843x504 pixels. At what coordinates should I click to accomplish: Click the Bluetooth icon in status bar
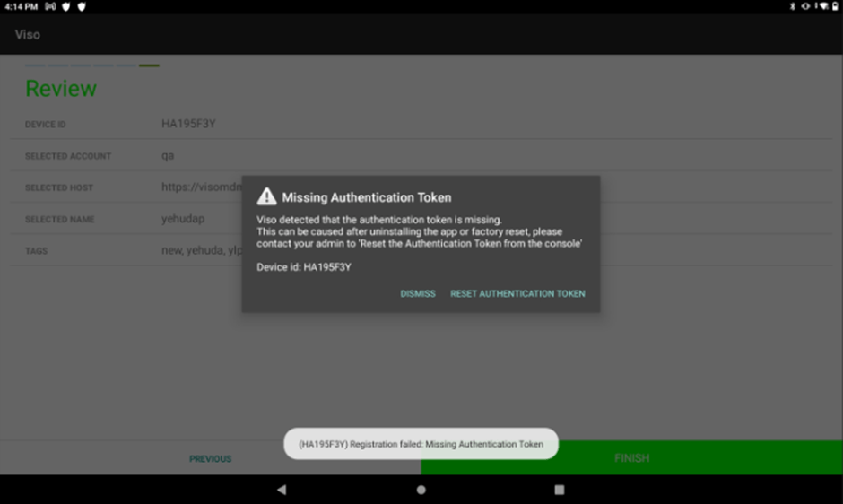tap(792, 6)
